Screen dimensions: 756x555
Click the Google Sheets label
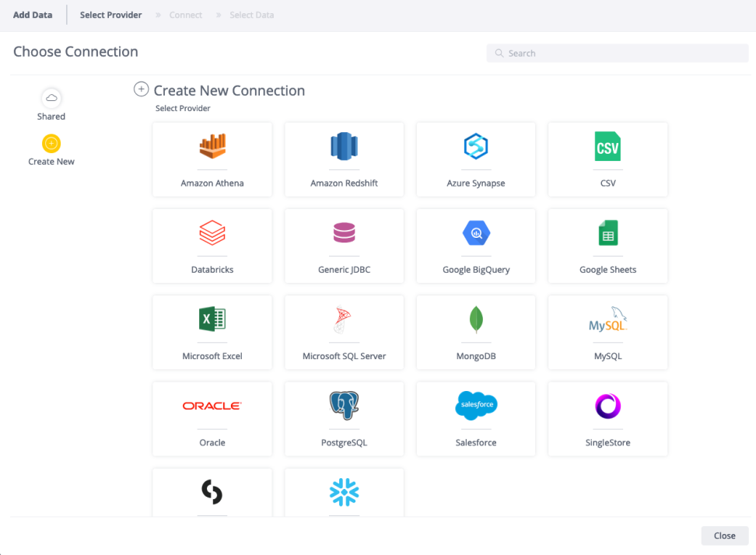[x=607, y=270]
